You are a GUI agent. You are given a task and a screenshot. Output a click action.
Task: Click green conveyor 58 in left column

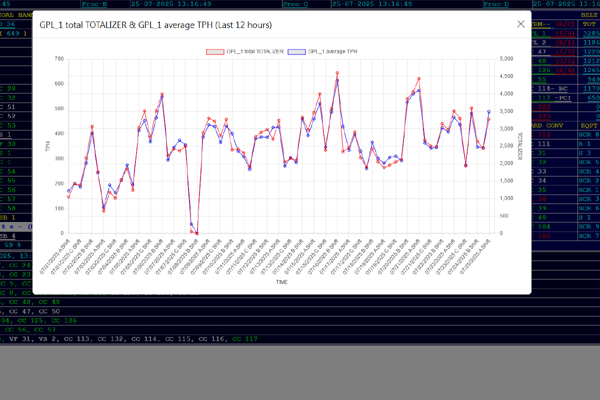[11, 208]
